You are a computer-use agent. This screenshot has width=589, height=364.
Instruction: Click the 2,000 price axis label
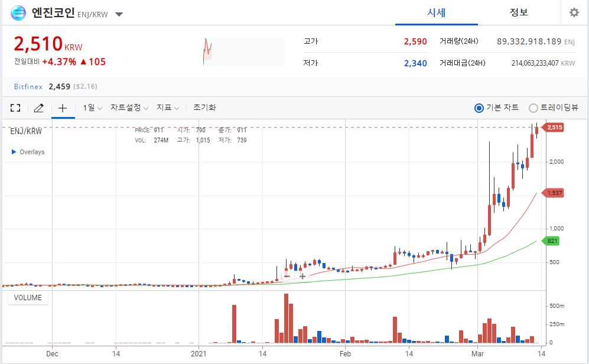pos(557,162)
